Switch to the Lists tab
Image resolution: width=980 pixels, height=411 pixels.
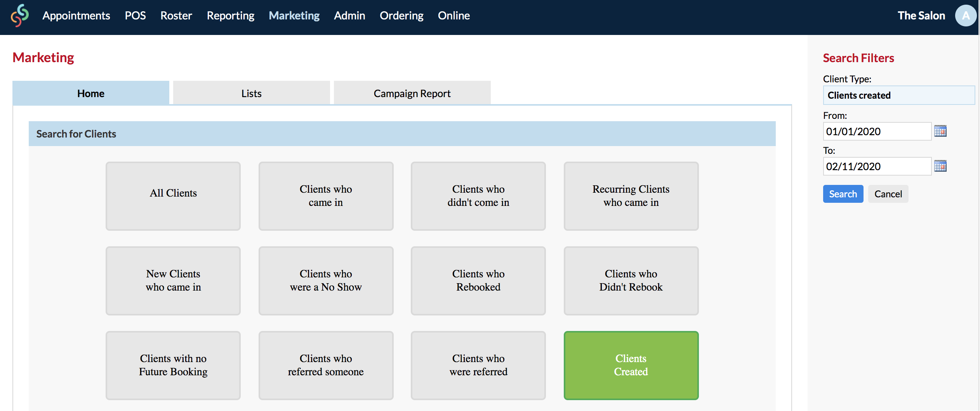tap(252, 93)
